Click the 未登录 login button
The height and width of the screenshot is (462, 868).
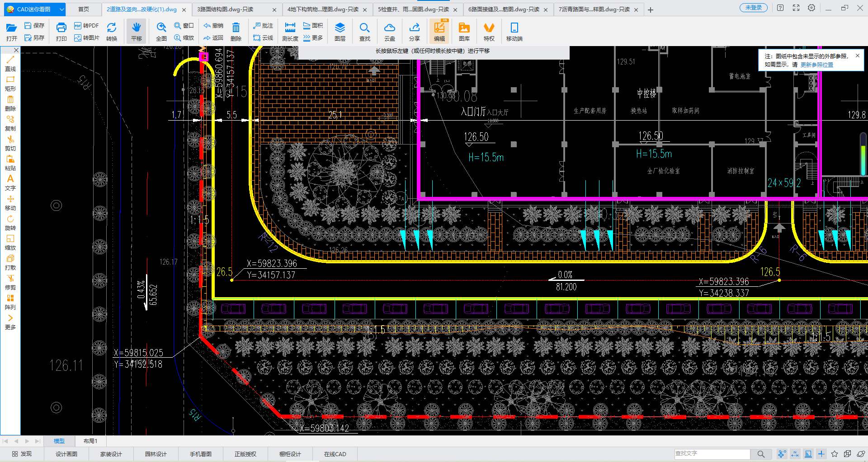[x=753, y=8]
